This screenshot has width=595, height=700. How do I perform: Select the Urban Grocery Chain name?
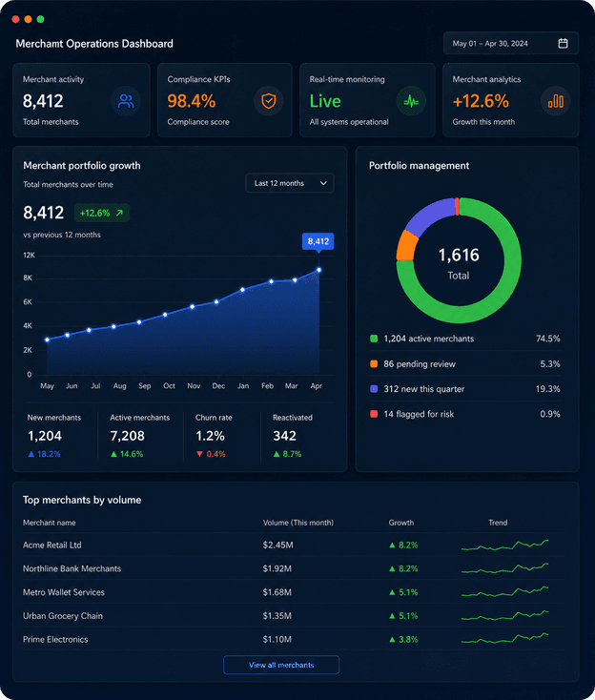click(63, 616)
